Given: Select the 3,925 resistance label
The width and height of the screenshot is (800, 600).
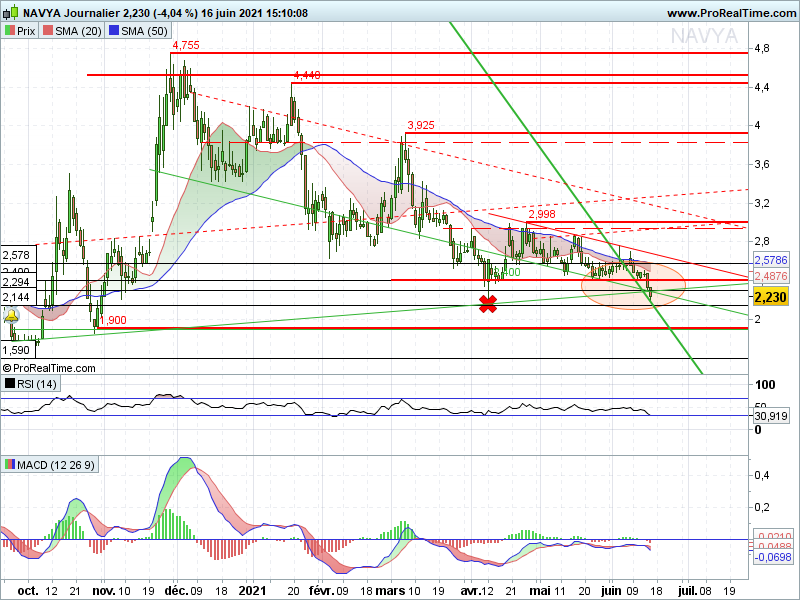Looking at the screenshot, I should point(421,125).
